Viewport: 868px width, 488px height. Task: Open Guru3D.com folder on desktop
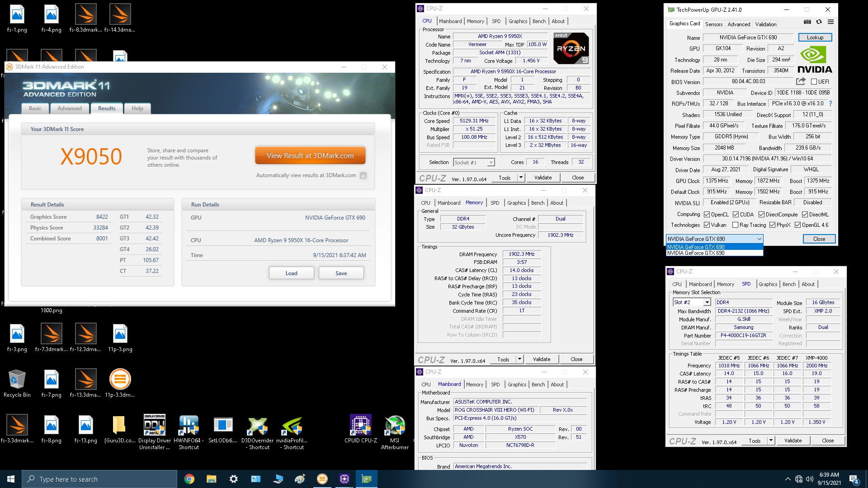120,429
